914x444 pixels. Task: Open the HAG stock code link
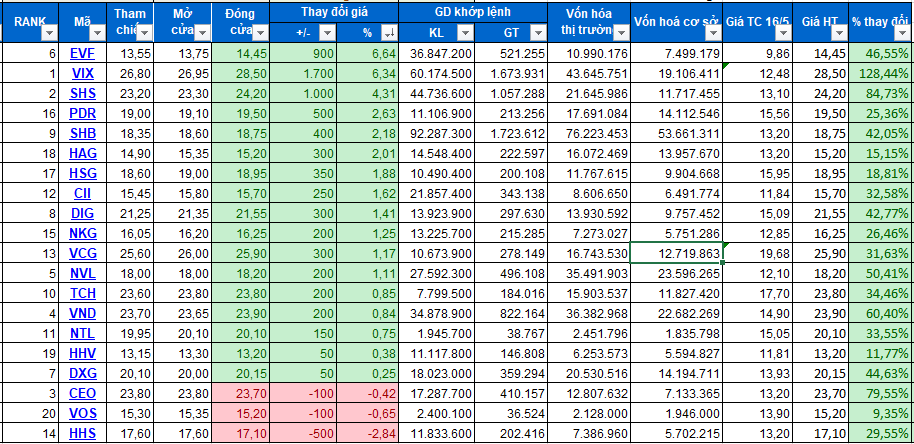82,154
